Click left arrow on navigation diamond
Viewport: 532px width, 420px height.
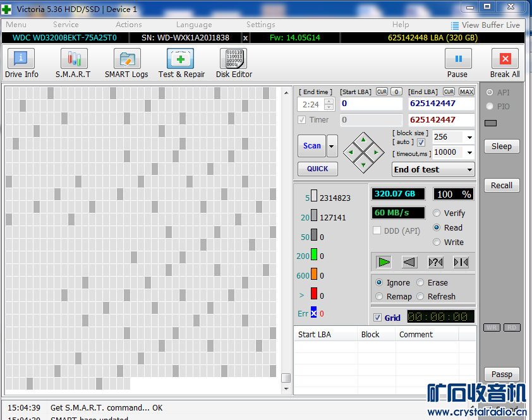tap(351, 152)
